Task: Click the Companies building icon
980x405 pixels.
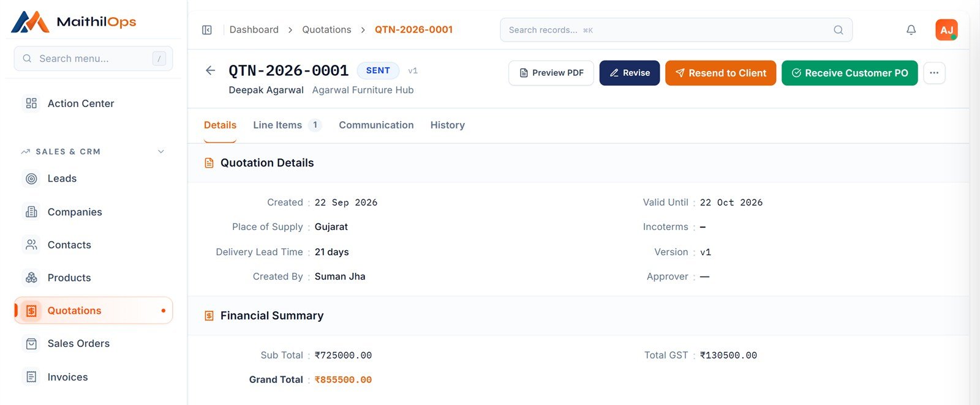Action: [x=31, y=212]
